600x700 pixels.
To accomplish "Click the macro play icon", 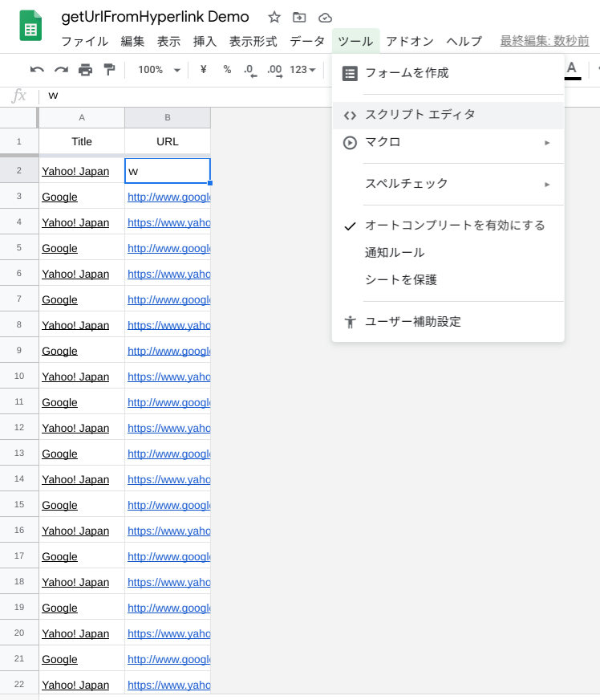I will (350, 143).
